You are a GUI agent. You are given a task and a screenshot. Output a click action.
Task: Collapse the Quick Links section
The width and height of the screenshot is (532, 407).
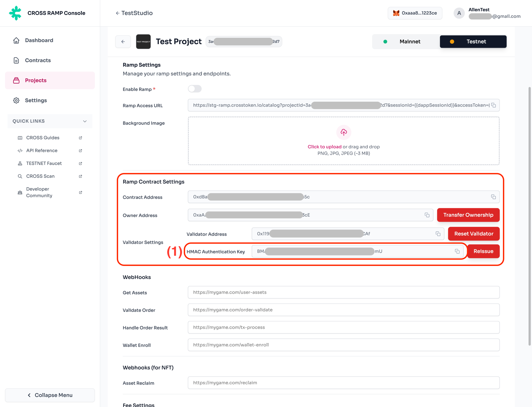pyautogui.click(x=85, y=121)
